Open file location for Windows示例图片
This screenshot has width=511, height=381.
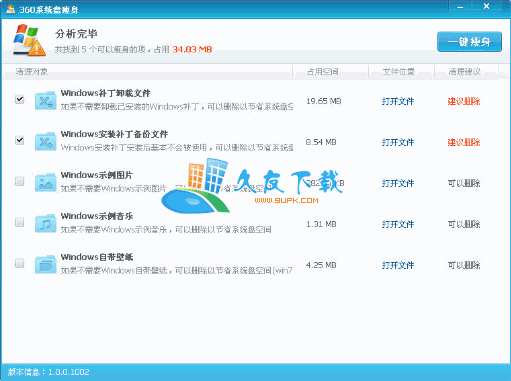click(398, 183)
